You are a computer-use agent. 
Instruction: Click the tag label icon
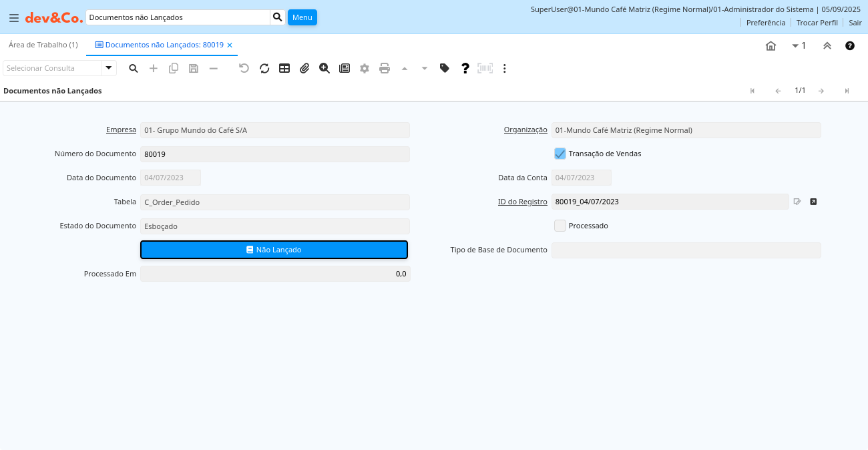click(x=445, y=68)
